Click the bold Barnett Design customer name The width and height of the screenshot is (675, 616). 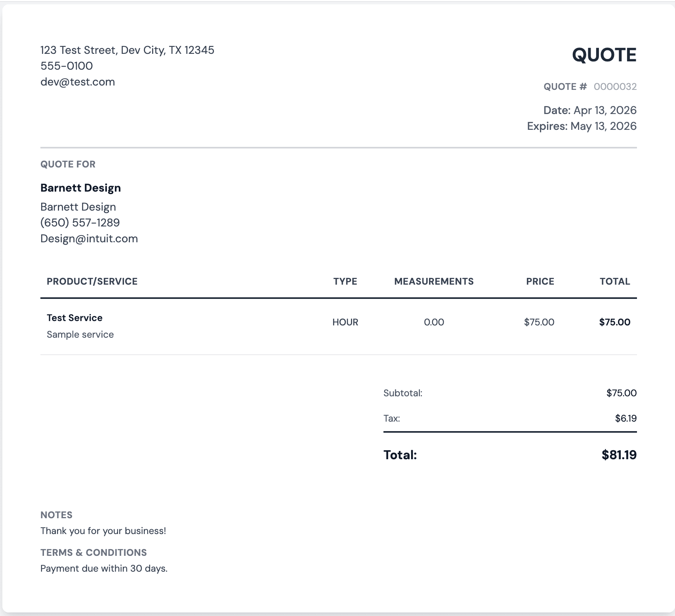click(80, 188)
